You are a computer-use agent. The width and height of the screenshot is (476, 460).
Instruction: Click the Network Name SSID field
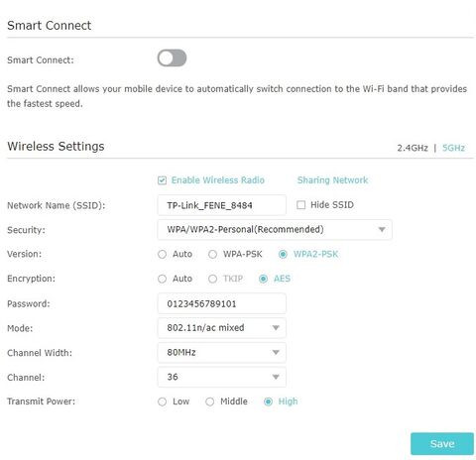222,205
